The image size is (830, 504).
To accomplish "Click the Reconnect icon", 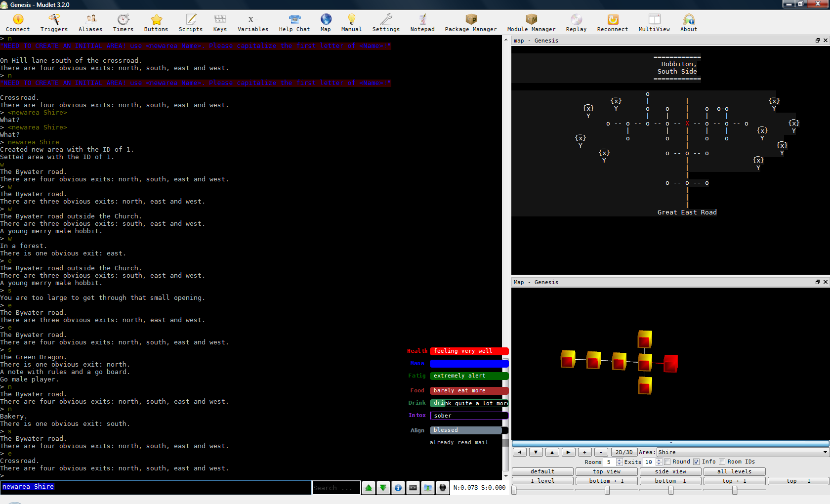I will point(613,23).
